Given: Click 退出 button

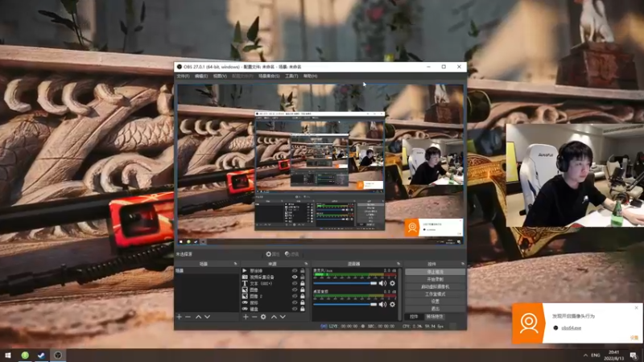Looking at the screenshot, I should [x=435, y=309].
